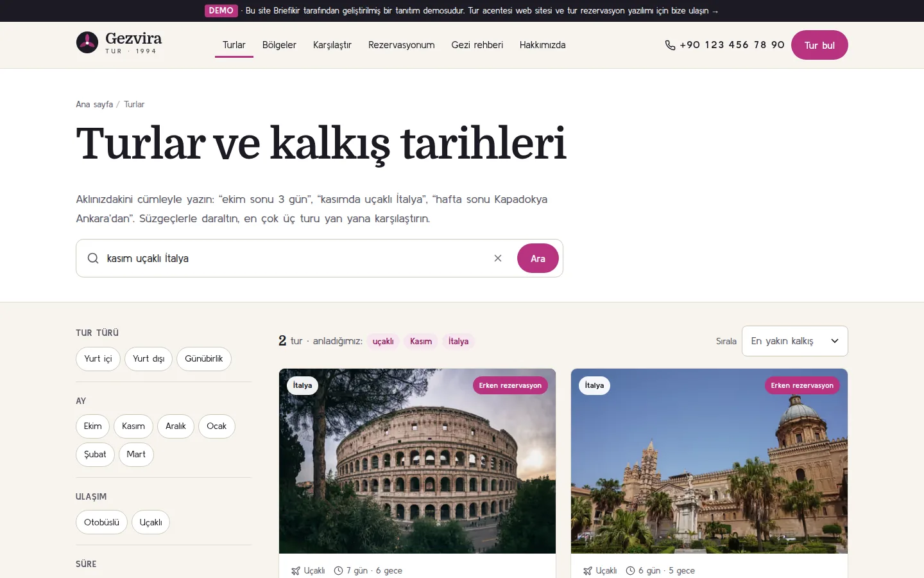Screen dimensions: 924x578
Task: Select the Mart month filter
Action: [x=136, y=455]
